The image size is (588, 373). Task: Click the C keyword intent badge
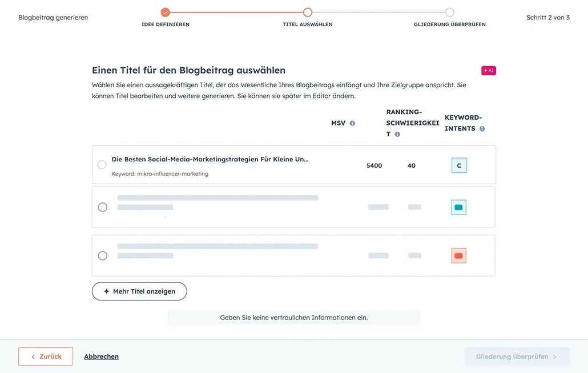coord(459,165)
